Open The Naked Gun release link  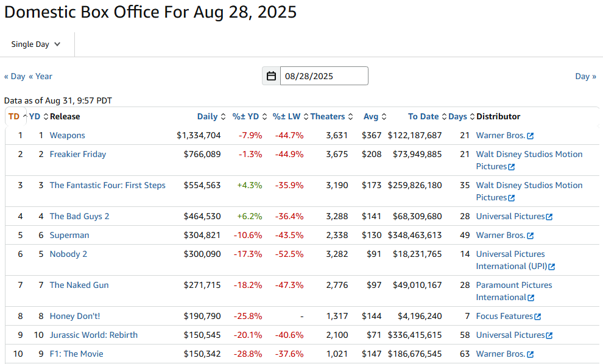point(79,285)
